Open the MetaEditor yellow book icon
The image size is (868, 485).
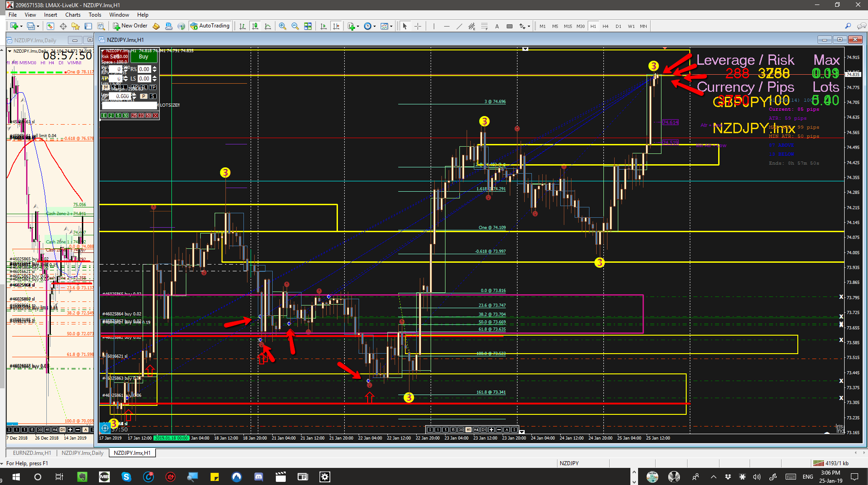(156, 26)
